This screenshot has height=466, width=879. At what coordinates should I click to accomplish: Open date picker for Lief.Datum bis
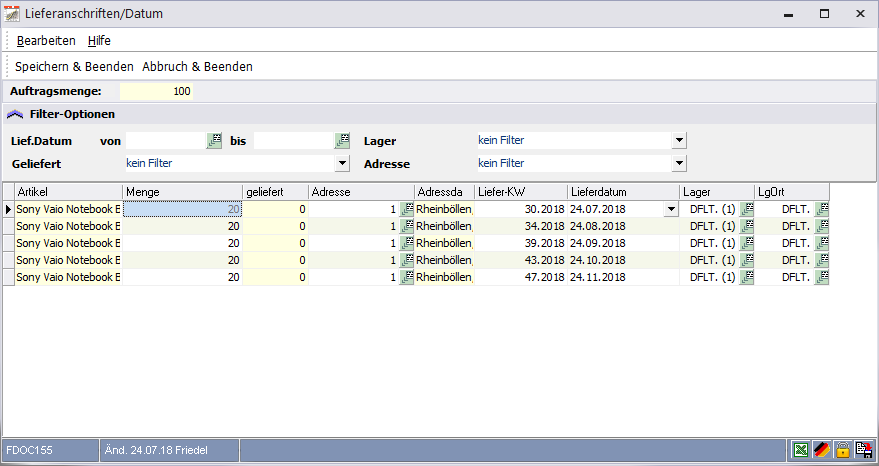point(342,141)
